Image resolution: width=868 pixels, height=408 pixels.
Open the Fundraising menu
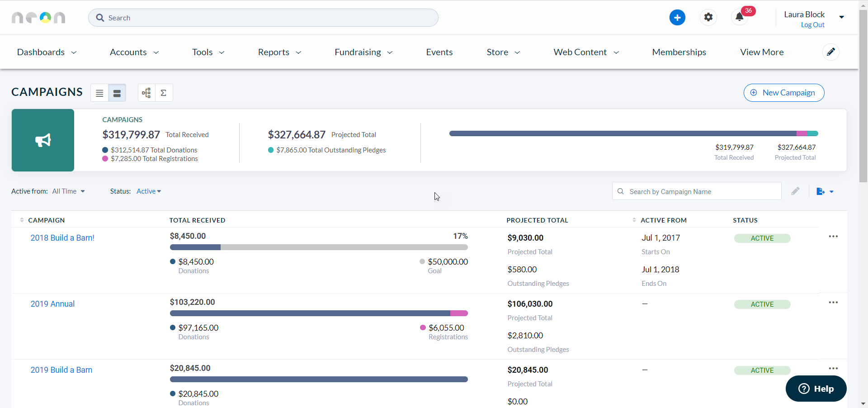click(x=363, y=52)
